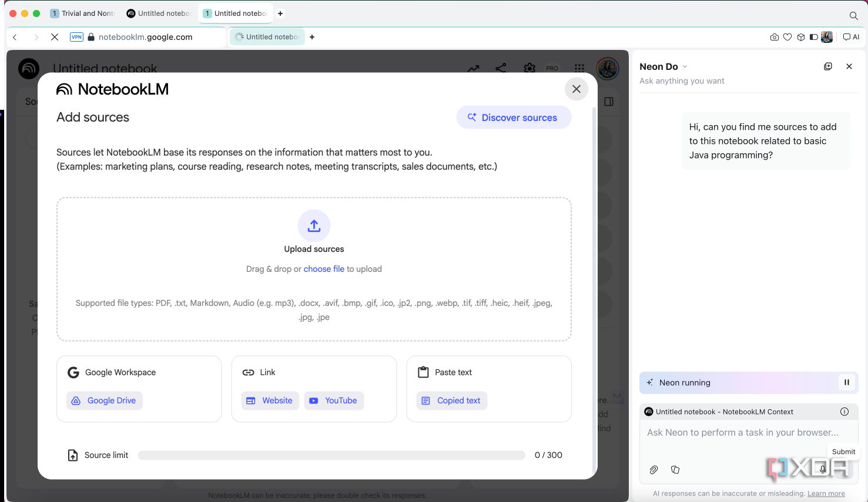Image resolution: width=868 pixels, height=502 pixels.
Task: Open Google apps grid in NotebookLM
Action: tap(579, 68)
